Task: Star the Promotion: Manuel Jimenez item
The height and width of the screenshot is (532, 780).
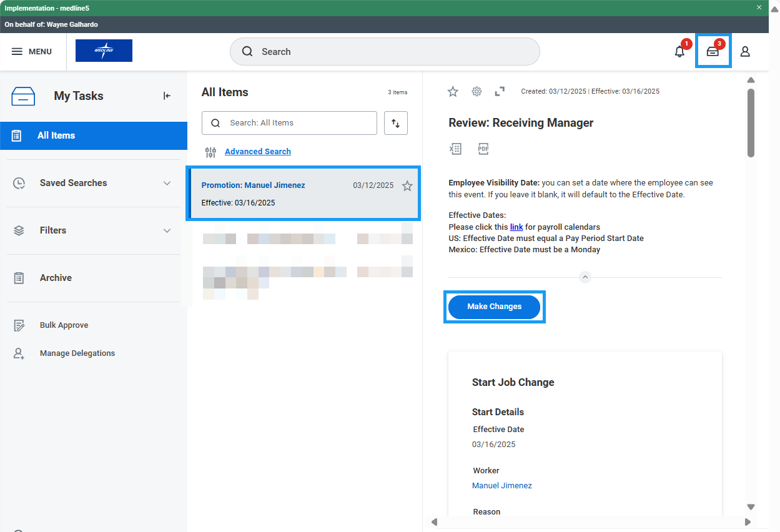Action: coord(407,186)
